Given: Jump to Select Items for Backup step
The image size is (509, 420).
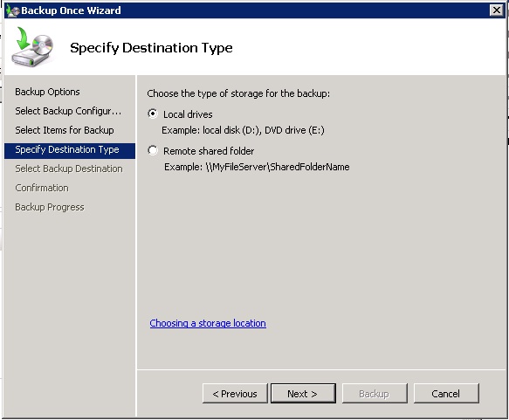Looking at the screenshot, I should tap(65, 130).
